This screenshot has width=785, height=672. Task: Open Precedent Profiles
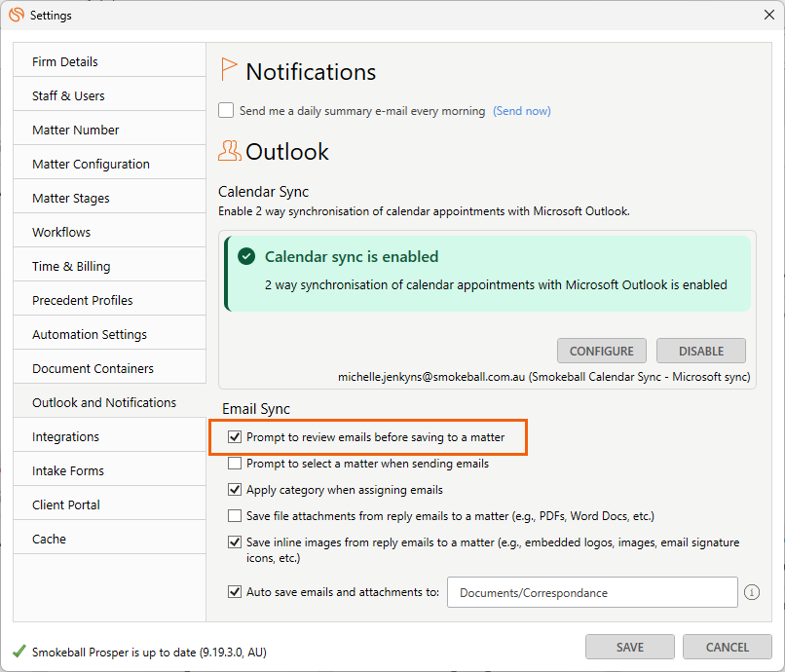110,300
